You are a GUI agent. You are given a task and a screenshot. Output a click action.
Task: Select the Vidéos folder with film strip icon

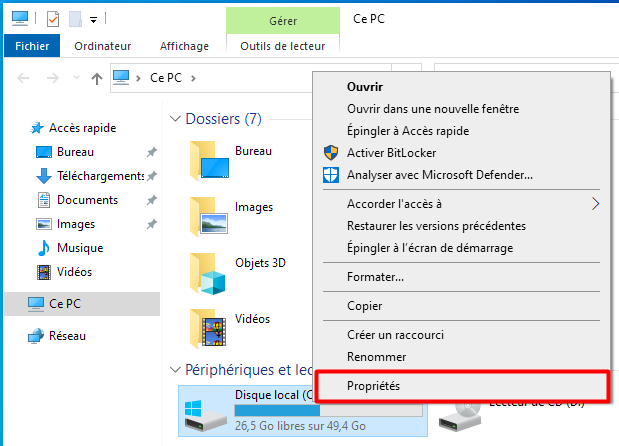pos(208,328)
